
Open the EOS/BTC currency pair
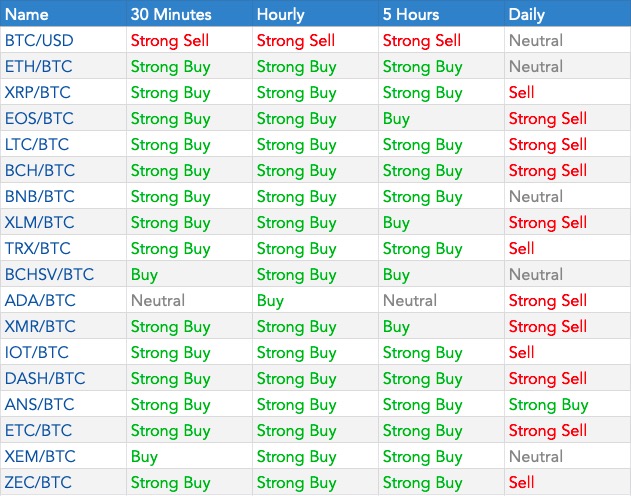[x=39, y=119]
